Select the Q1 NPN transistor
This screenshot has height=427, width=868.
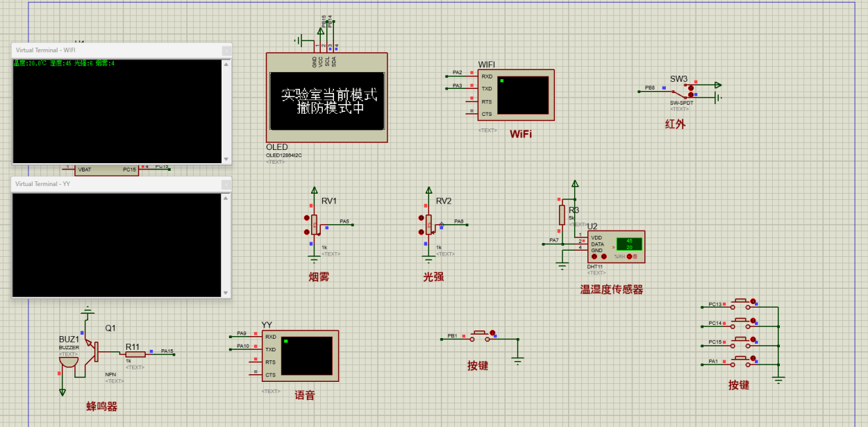click(x=90, y=352)
